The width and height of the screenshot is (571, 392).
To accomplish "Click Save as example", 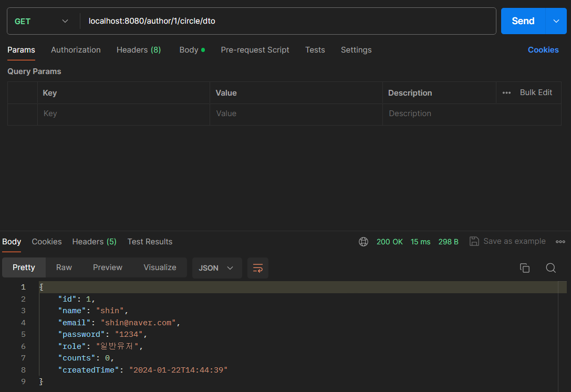I will point(514,241).
